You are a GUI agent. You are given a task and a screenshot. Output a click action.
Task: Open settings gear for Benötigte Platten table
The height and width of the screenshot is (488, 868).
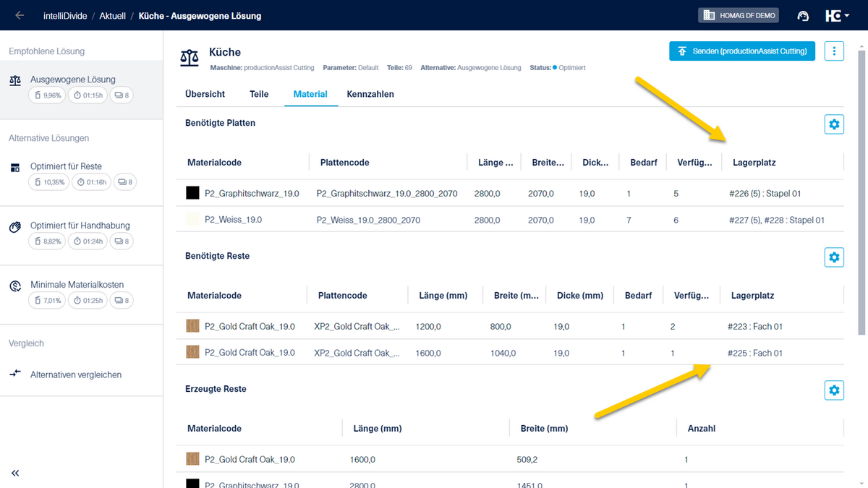pos(834,124)
